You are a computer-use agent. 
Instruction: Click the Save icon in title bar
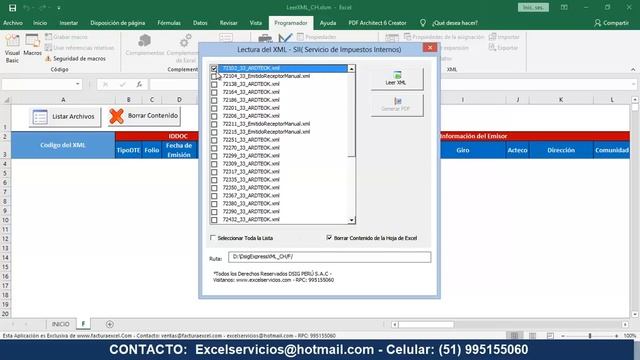pyautogui.click(x=12, y=7)
